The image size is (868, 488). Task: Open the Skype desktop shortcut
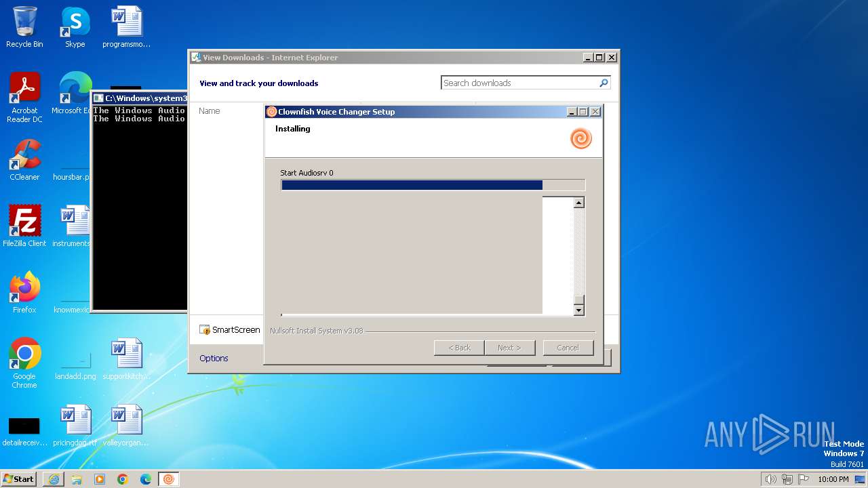(75, 27)
